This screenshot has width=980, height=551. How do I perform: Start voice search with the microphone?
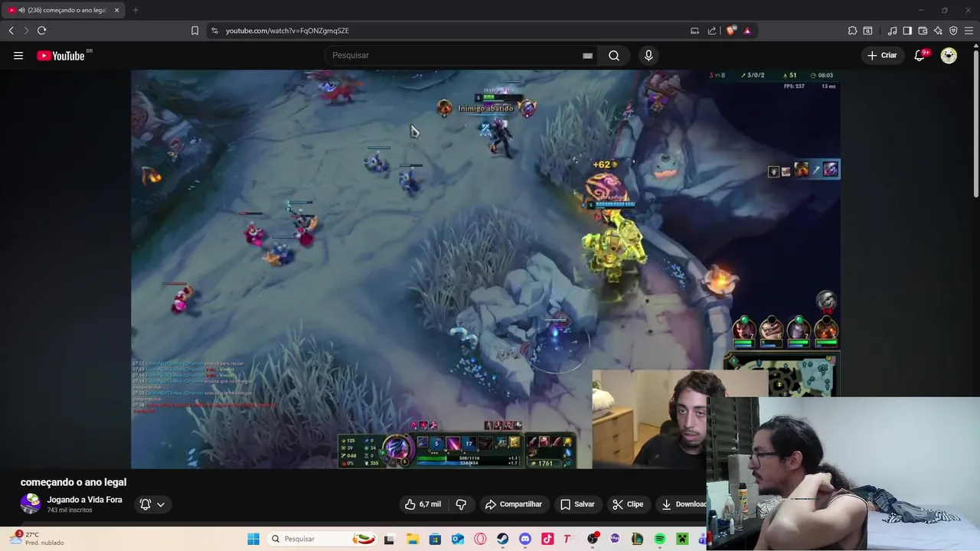(x=648, y=55)
